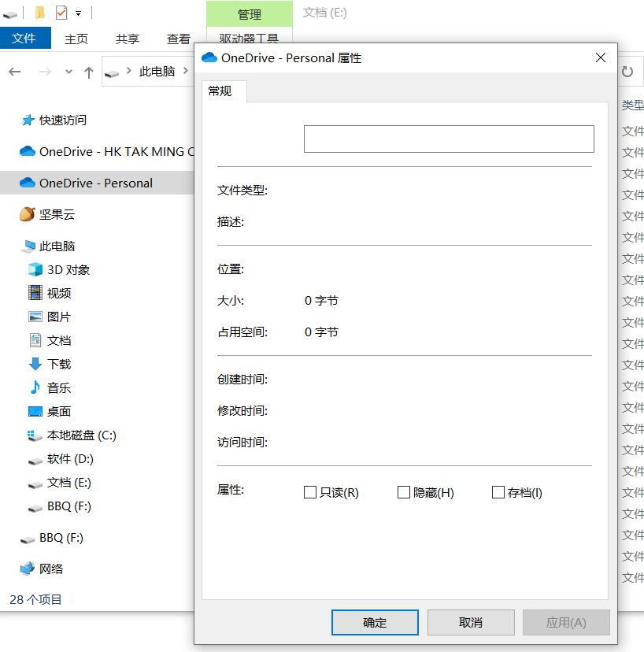Image resolution: width=644 pixels, height=652 pixels.
Task: Select BBQ (F:) under 此电脑
Action: tap(69, 506)
